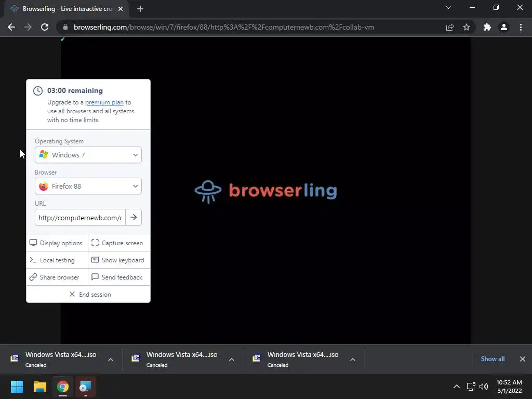Go back using the browser back arrow
532x399 pixels.
(x=11, y=27)
